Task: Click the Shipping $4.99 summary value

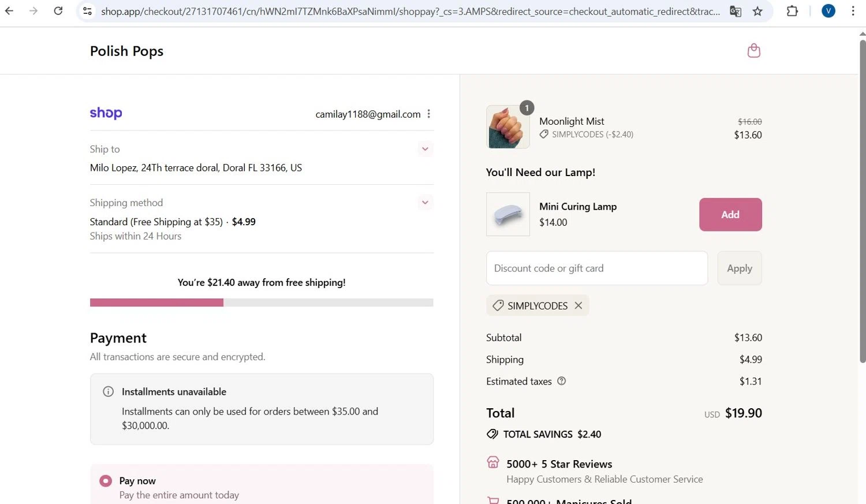Action: point(751,359)
